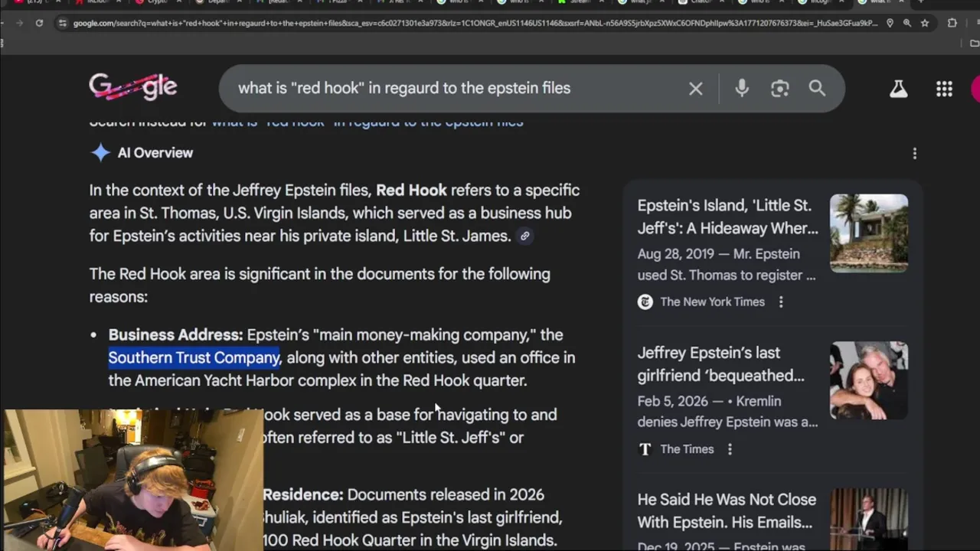Click the last girlfriend article thumbnail
This screenshot has height=551, width=980.
pyautogui.click(x=869, y=380)
